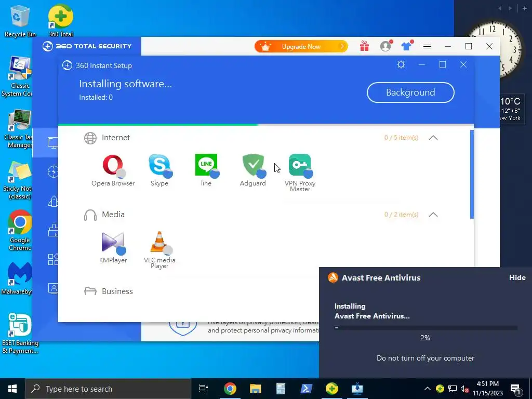Click the VLC media Player icon
The width and height of the screenshot is (532, 399).
pyautogui.click(x=160, y=243)
